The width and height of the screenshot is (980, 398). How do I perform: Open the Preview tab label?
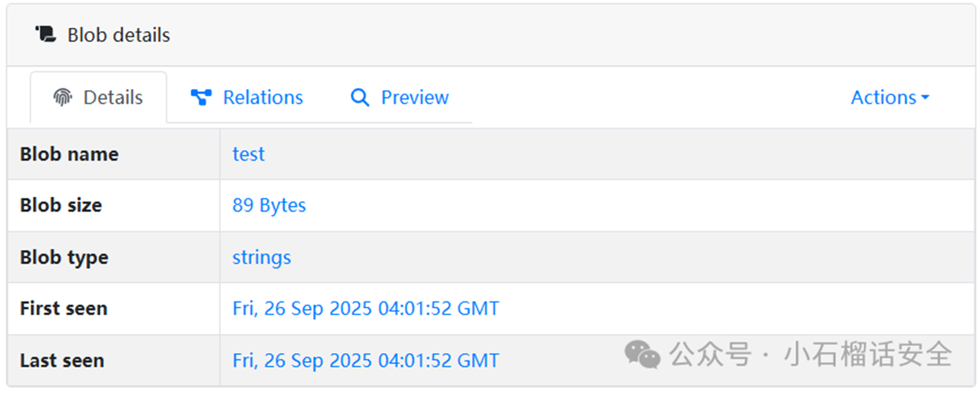415,98
